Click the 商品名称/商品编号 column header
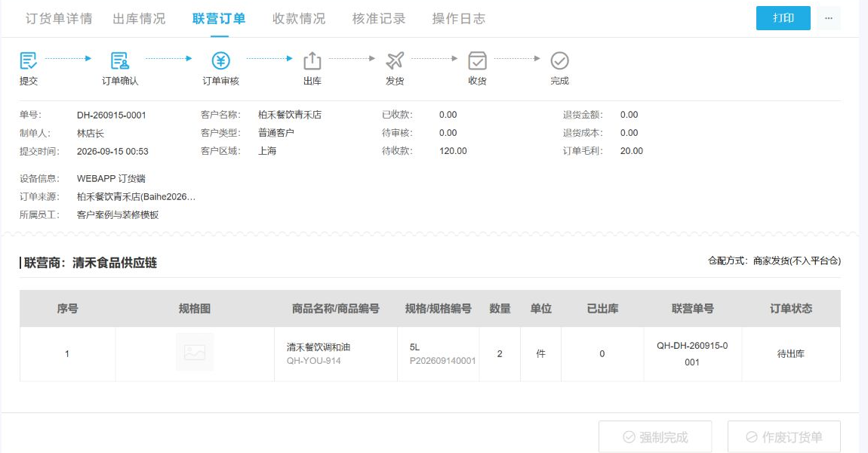Screen dimensions: 868x453 pos(335,309)
